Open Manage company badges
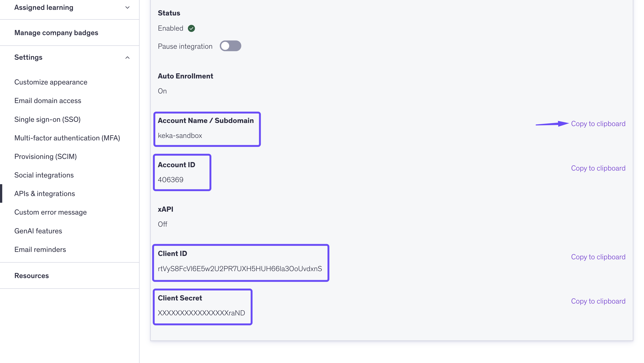This screenshot has width=644, height=363. (56, 33)
